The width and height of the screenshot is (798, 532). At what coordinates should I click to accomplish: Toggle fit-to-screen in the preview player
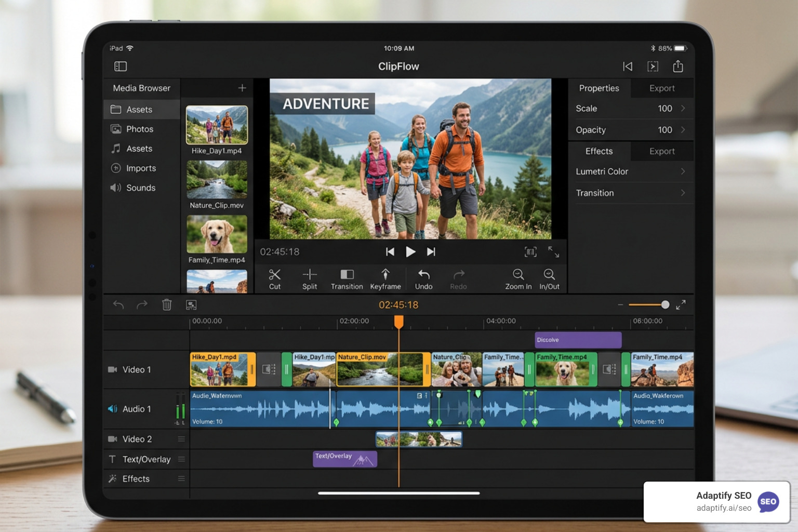[x=530, y=252]
